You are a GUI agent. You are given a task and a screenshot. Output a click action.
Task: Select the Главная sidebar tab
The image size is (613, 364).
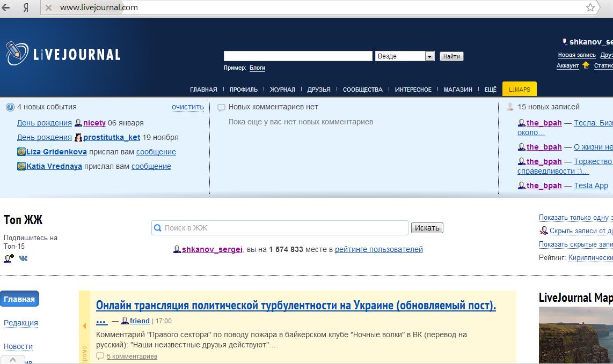(19, 299)
